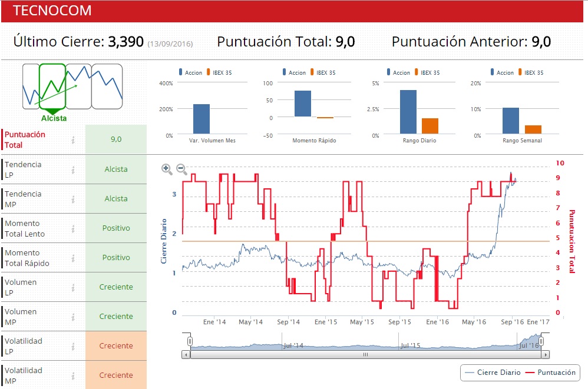This screenshot has width=588, height=389.
Task: Click the Rango Diario chart label
Action: click(419, 141)
